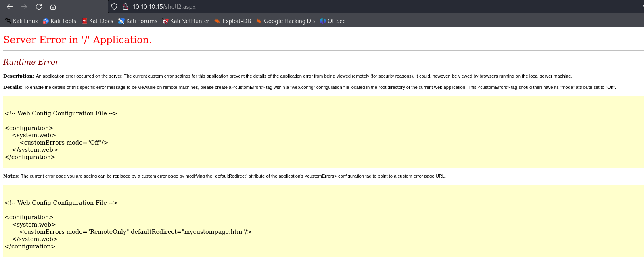Open the Exploit-DB bookmark

coord(232,21)
